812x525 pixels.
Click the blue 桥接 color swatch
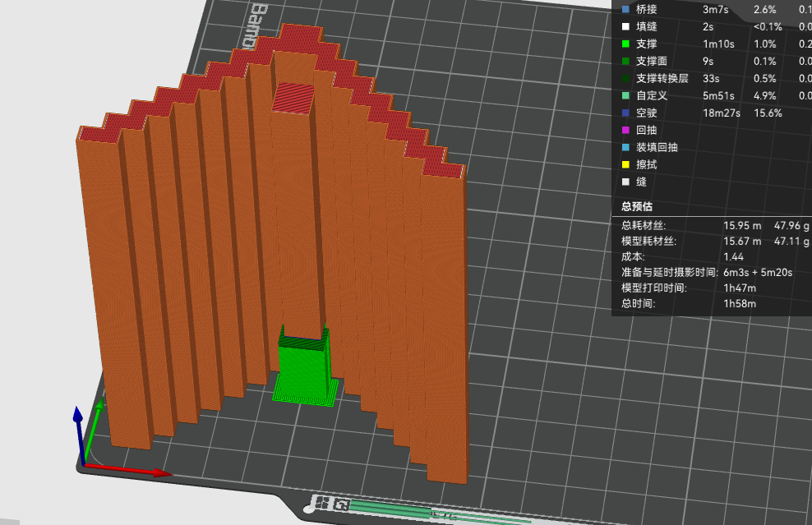pos(625,9)
